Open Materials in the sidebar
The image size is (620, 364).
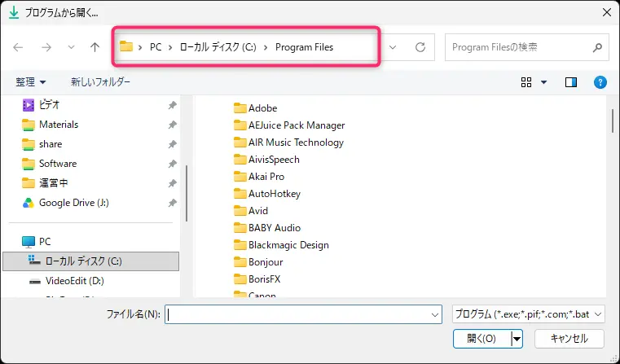(x=59, y=125)
